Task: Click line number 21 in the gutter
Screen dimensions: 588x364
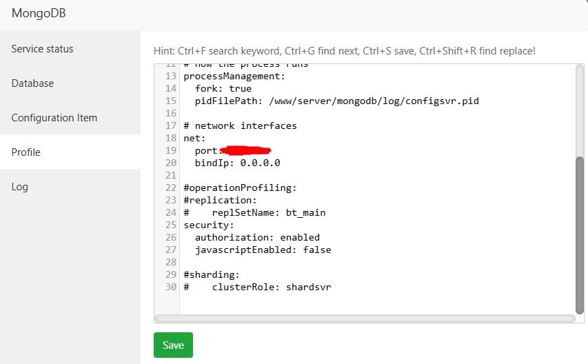Action: click(x=171, y=175)
